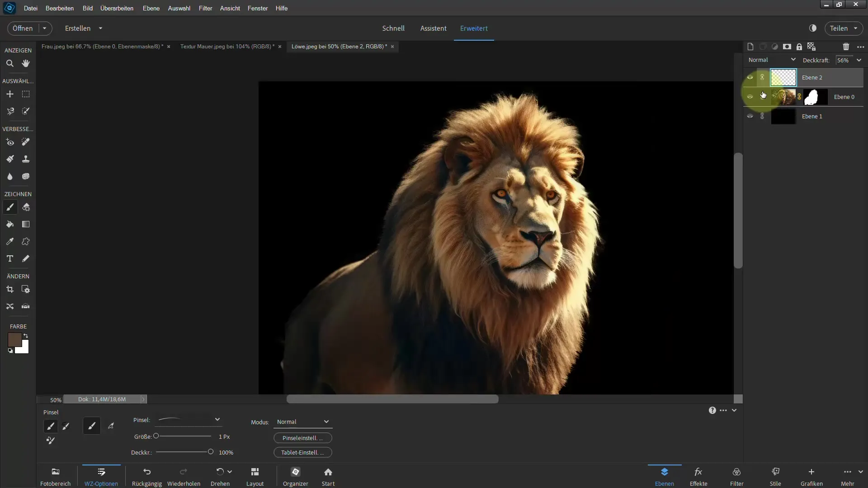The width and height of the screenshot is (868, 488).
Task: Open Tablet-Einstell. settings
Action: tap(303, 453)
